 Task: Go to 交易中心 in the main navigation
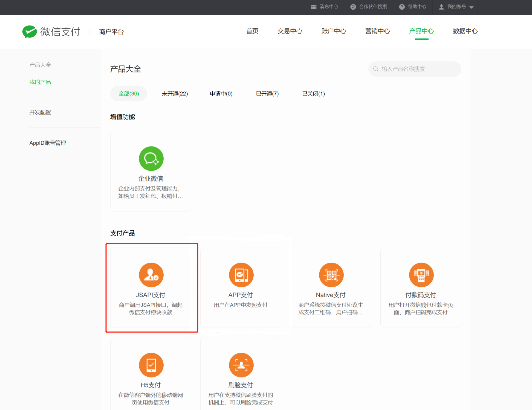290,31
